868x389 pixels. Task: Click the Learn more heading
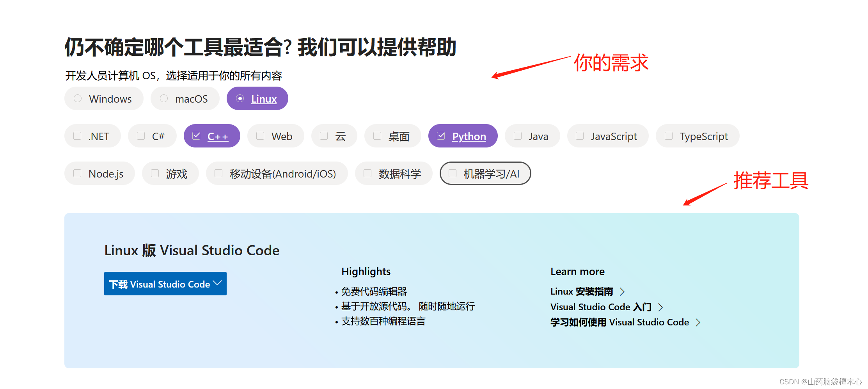[577, 272]
